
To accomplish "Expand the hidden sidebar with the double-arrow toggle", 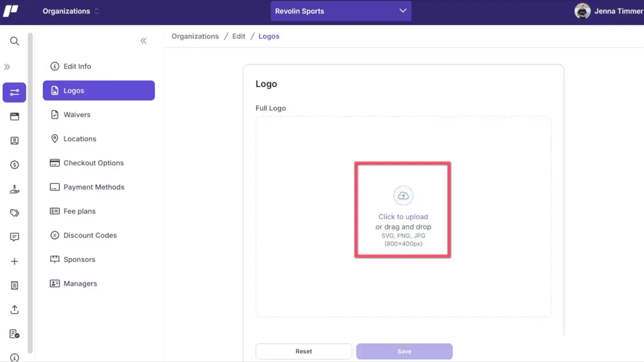I will point(7,66).
